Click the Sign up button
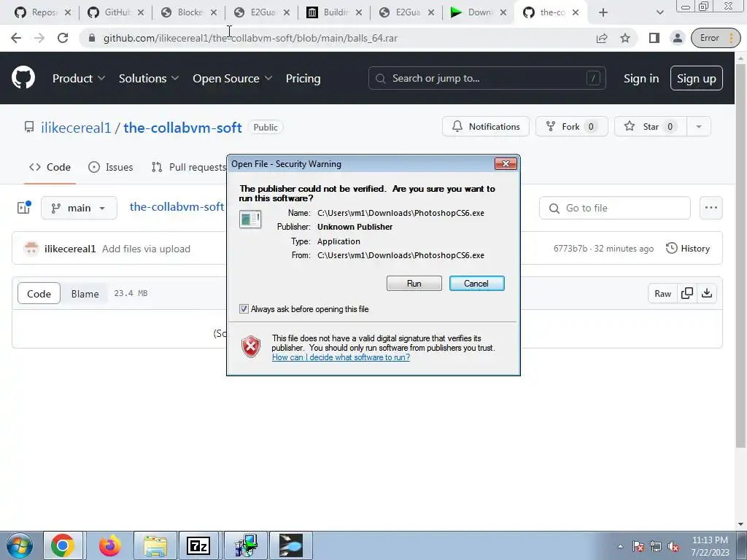Image resolution: width=747 pixels, height=560 pixels. pos(697,78)
